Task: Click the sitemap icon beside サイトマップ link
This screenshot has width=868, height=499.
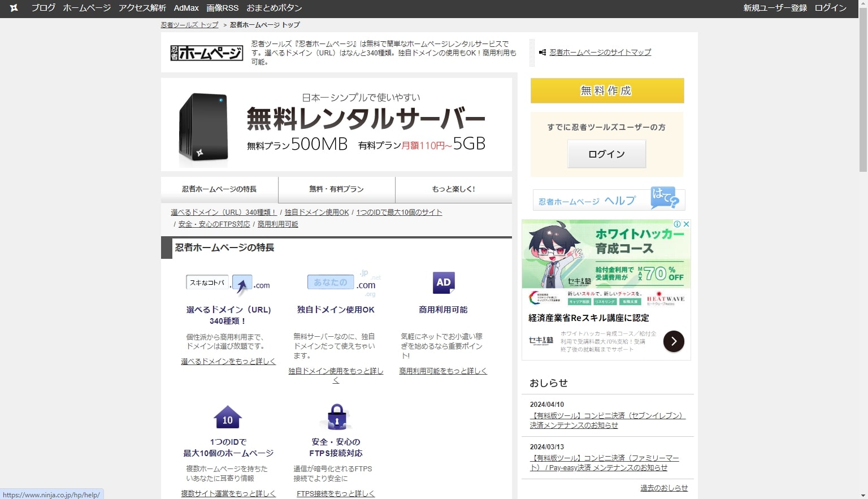Action: tap(542, 52)
